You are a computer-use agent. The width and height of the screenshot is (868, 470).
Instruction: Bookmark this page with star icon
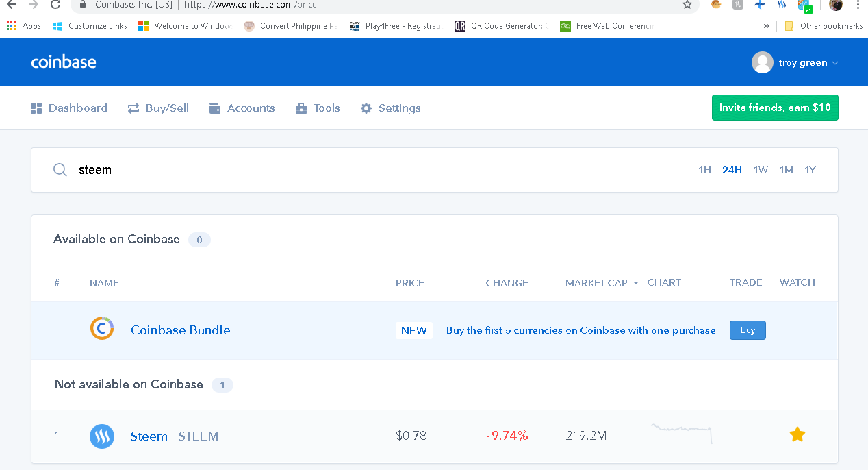(x=687, y=5)
